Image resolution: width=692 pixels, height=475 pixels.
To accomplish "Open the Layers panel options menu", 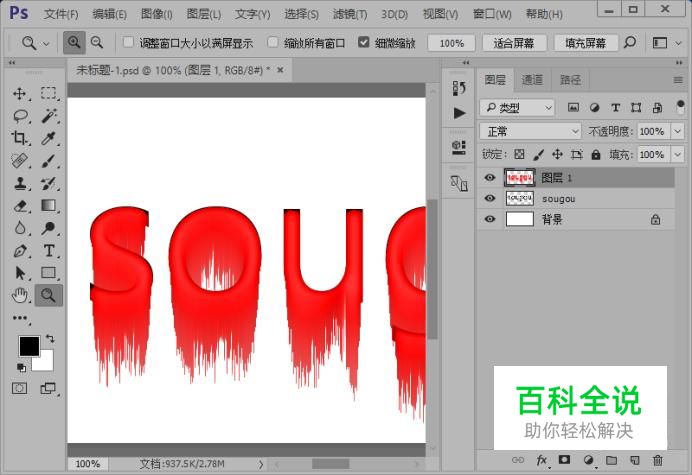I will tap(678, 80).
